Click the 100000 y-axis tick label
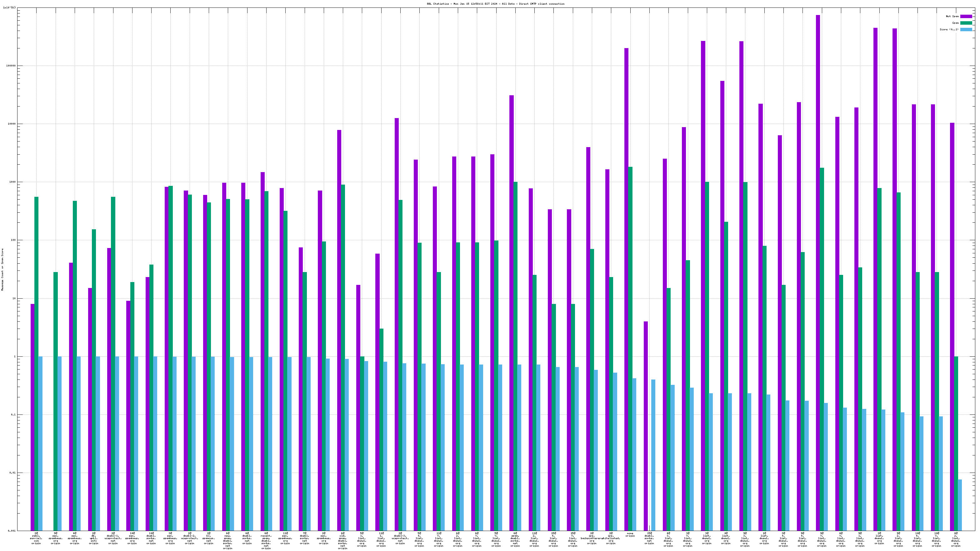The width and height of the screenshot is (980, 551). (10, 66)
